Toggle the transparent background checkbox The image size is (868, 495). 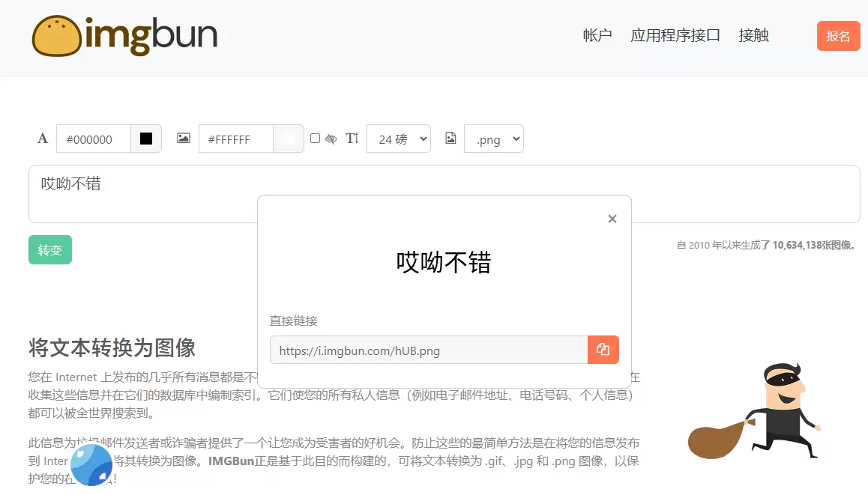(315, 139)
